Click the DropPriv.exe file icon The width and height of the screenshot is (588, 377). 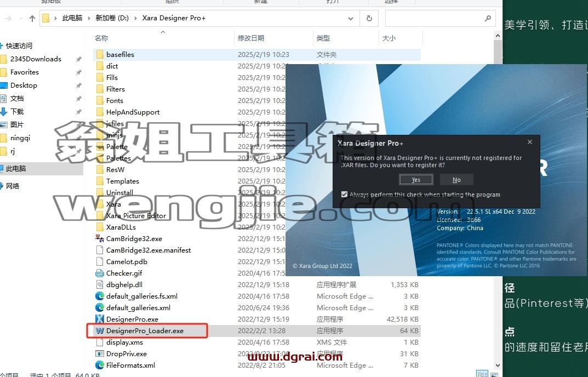coord(99,354)
